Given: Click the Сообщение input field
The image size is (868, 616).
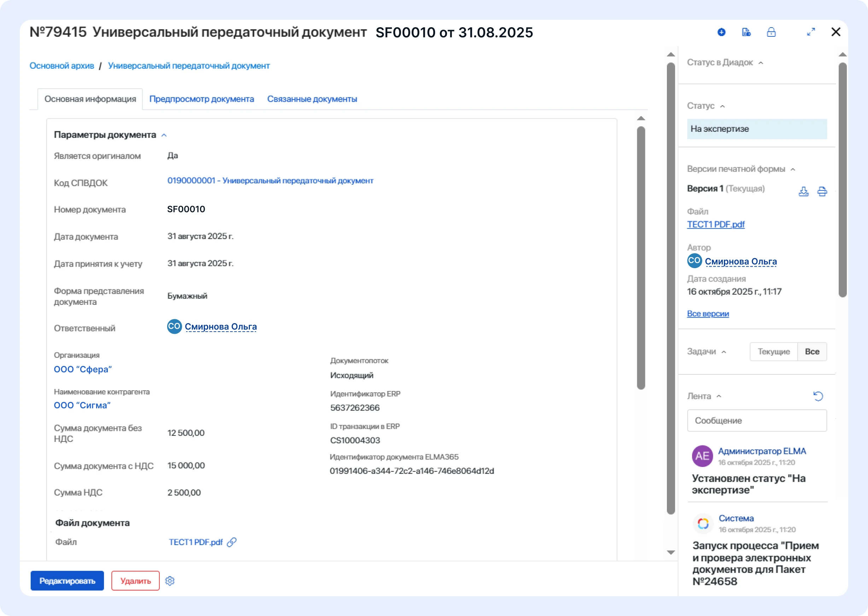Looking at the screenshot, I should [756, 420].
